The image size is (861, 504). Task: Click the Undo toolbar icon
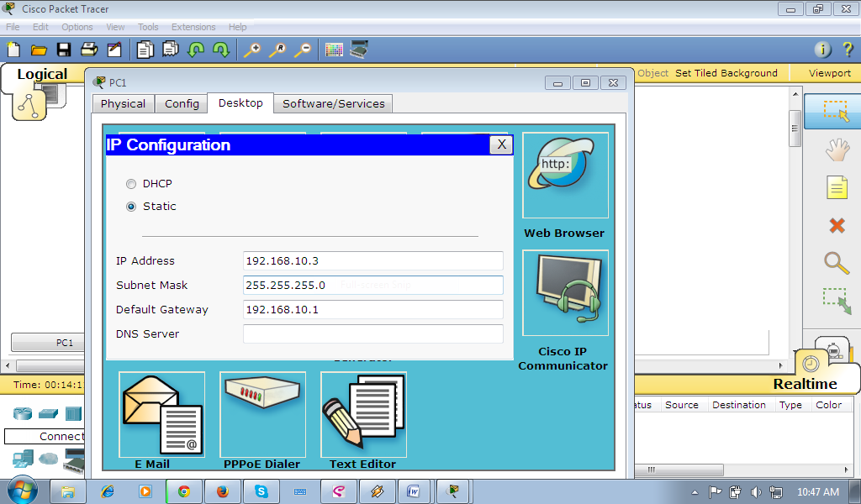[195, 50]
